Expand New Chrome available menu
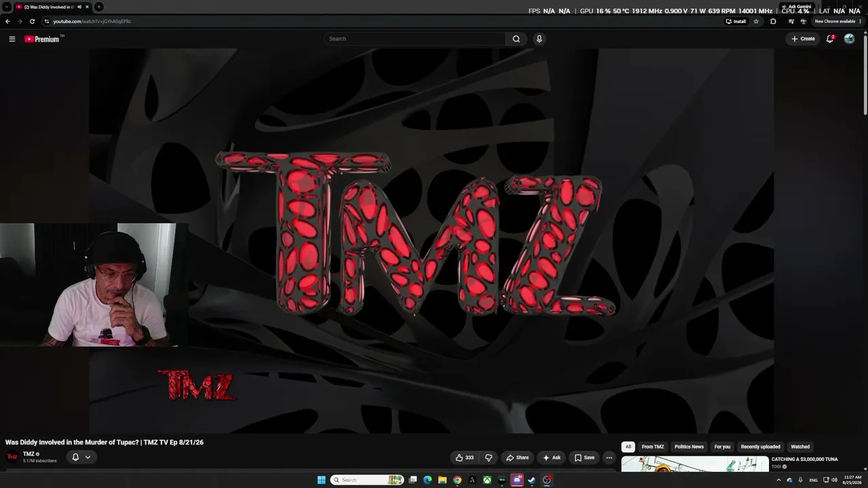Viewport: 868px width, 488px height. click(x=837, y=21)
